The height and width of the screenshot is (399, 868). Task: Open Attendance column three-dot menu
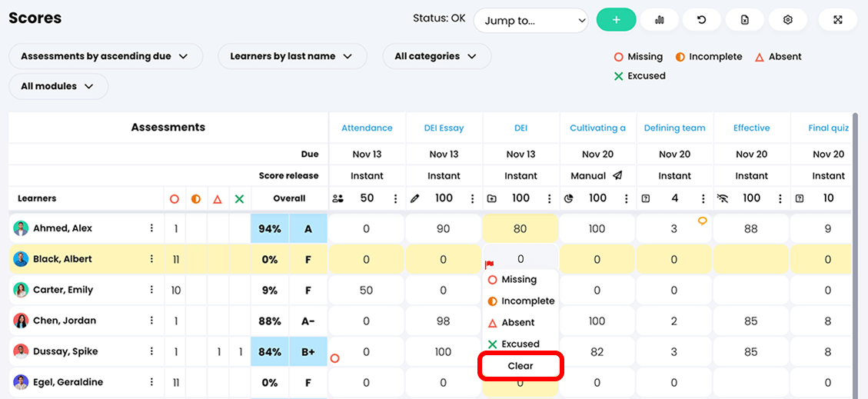(x=395, y=198)
